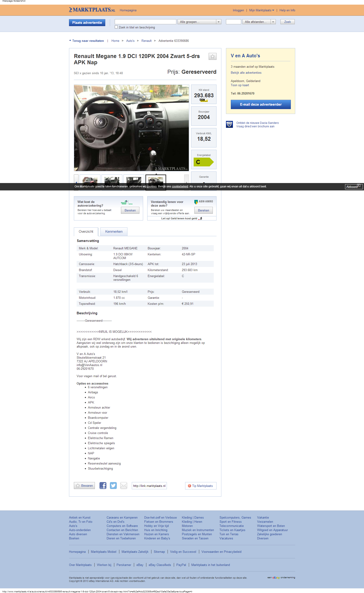Image resolution: width=364 pixels, height=593 pixels.
Task: Click 'Terug naar resultaten' link
Action: coord(88,41)
